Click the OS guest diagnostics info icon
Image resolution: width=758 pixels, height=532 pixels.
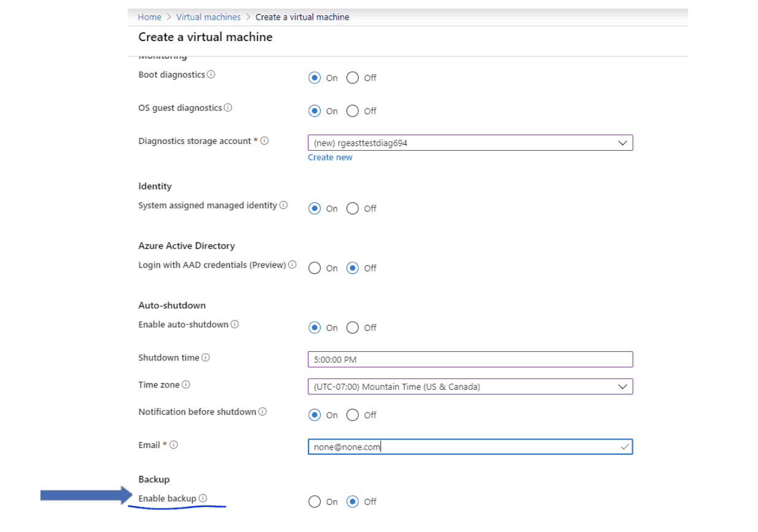click(x=228, y=107)
